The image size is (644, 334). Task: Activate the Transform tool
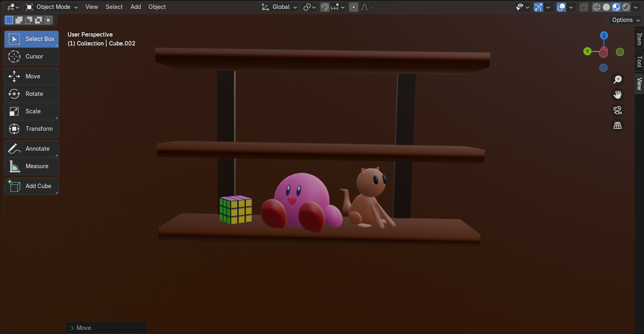pos(31,129)
